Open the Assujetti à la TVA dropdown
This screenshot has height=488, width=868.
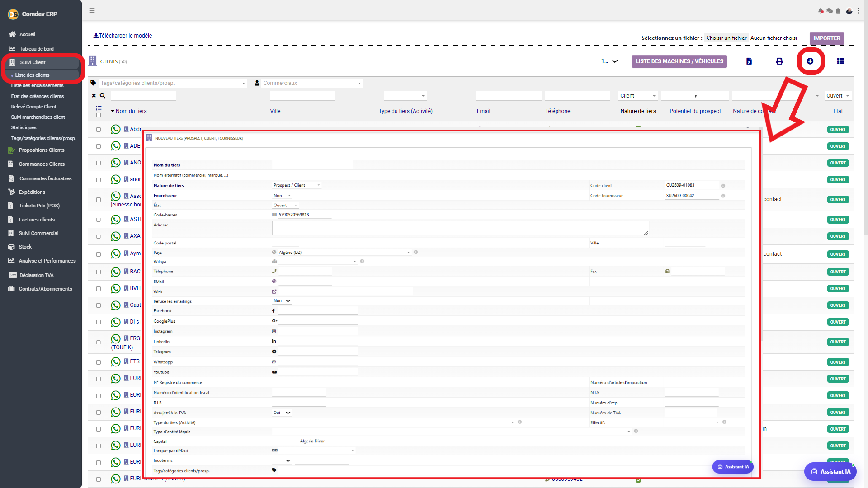pos(282,413)
